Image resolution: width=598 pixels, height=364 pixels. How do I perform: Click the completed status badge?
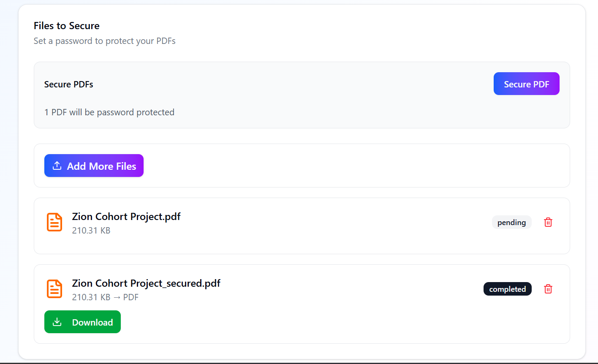click(507, 289)
